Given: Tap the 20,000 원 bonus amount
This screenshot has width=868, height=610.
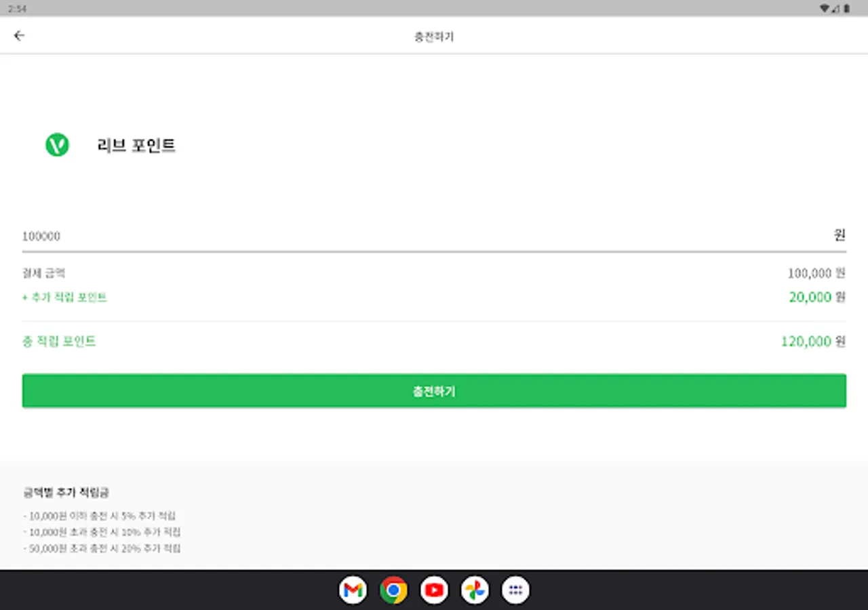Looking at the screenshot, I should [817, 297].
